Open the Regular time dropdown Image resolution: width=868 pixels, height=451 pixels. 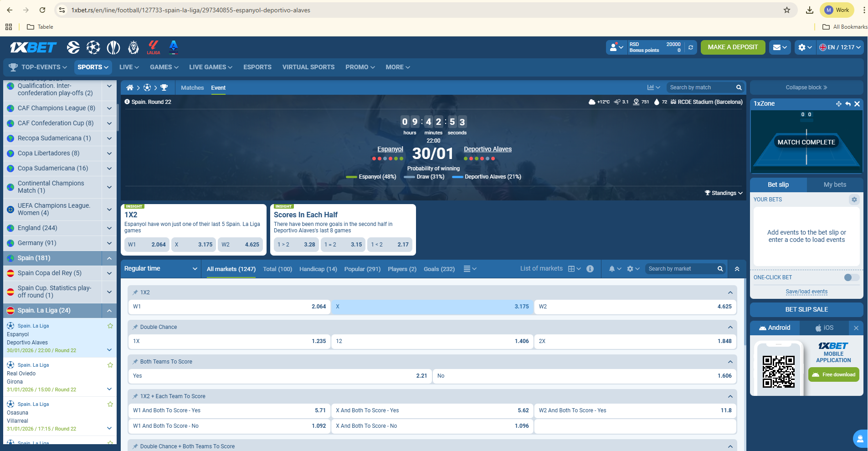[x=160, y=269]
